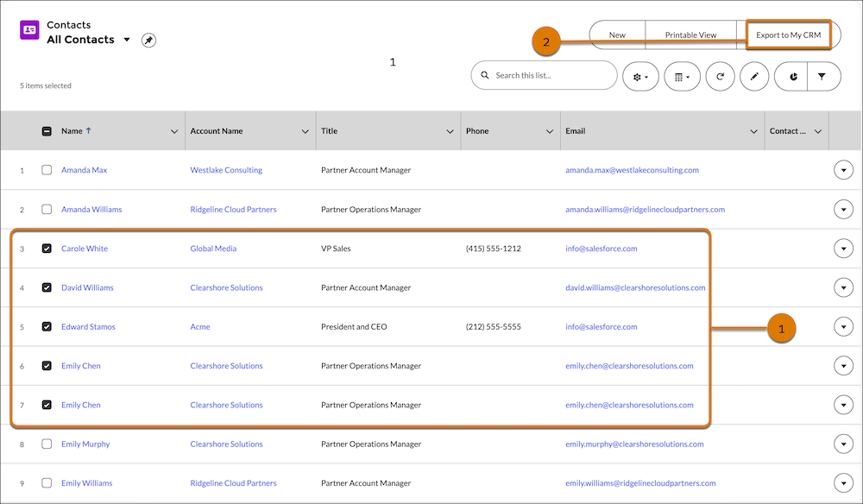The height and width of the screenshot is (504, 863).
Task: Expand the Phone column menu chevron
Action: [x=549, y=131]
